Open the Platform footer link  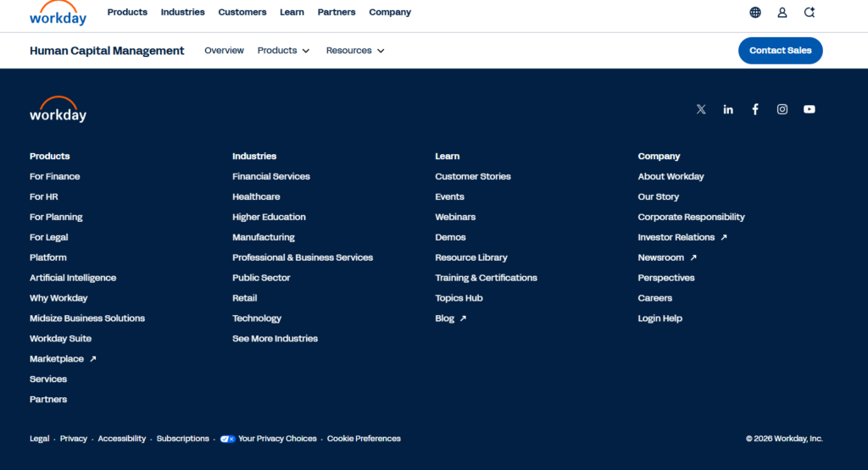[48, 257]
